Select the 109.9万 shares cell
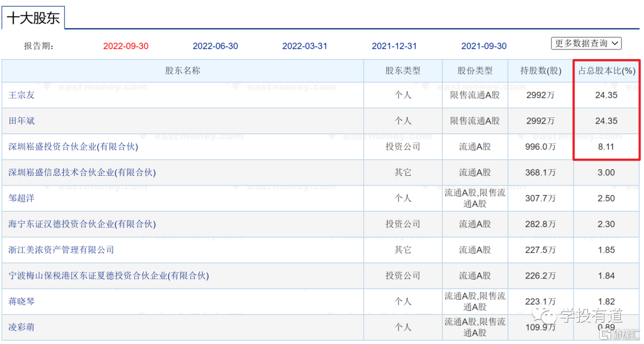Viewport: 644px width, 344px height. click(x=540, y=327)
